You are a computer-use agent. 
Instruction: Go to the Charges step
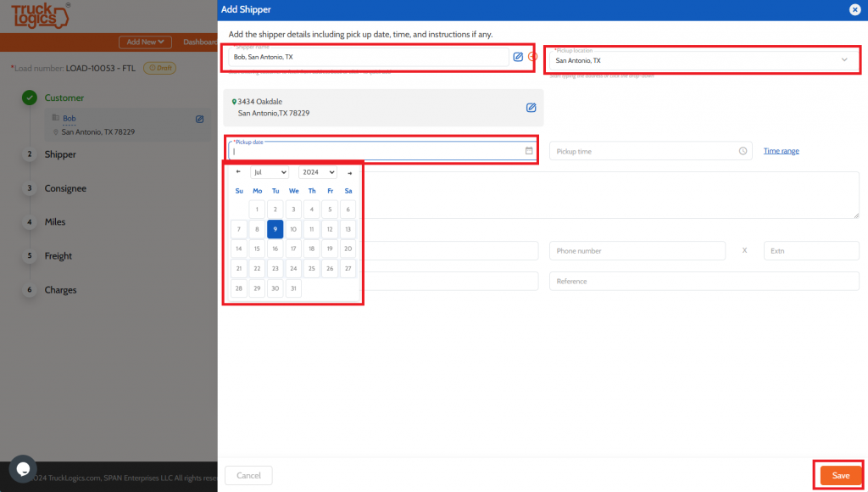click(60, 290)
